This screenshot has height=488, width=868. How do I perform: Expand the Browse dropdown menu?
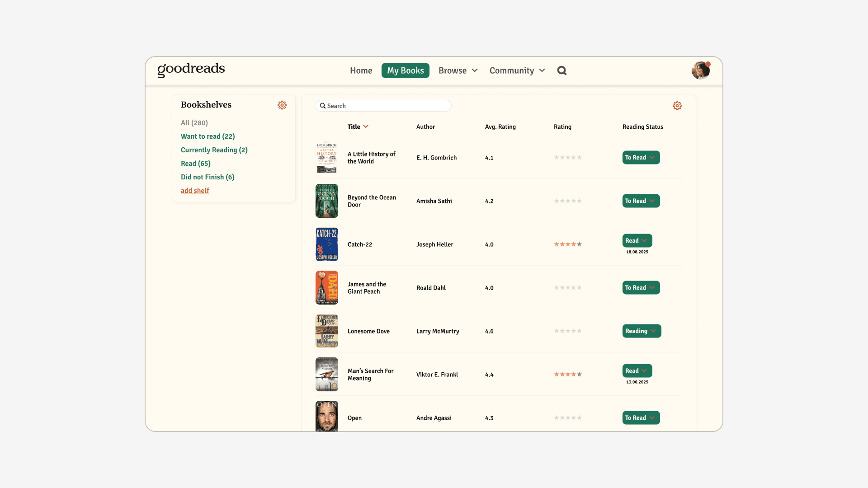pyautogui.click(x=458, y=70)
